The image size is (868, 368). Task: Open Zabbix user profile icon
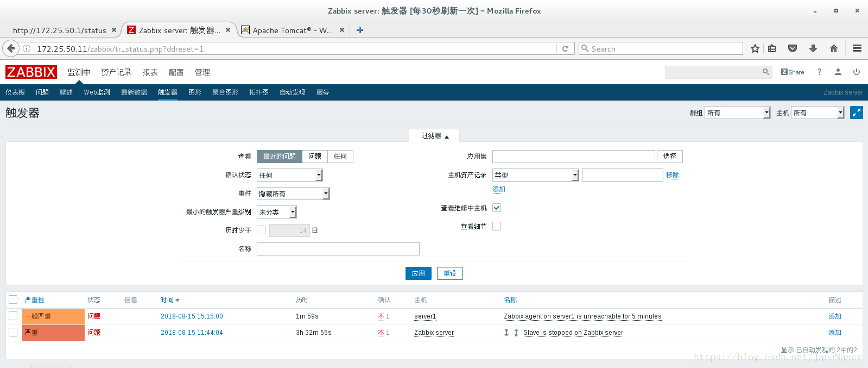[x=838, y=72]
